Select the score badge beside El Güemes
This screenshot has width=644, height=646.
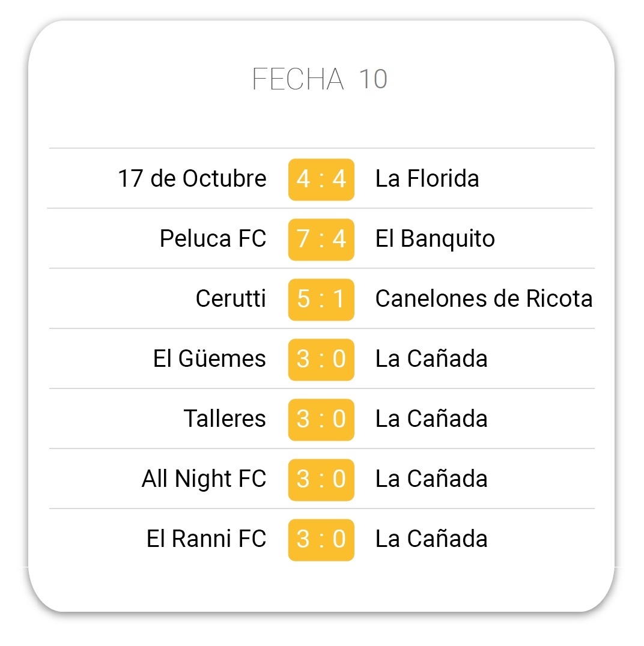pyautogui.click(x=321, y=360)
